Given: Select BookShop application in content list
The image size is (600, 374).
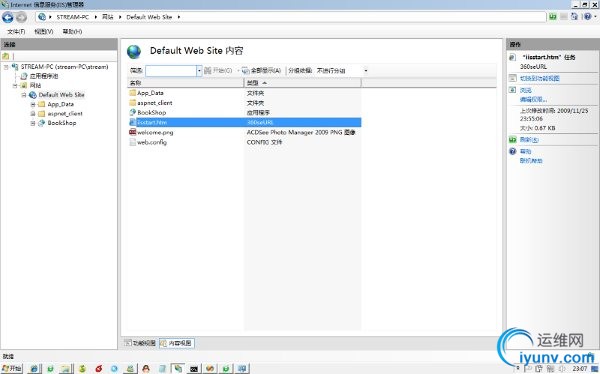Looking at the screenshot, I should pyautogui.click(x=152, y=113).
